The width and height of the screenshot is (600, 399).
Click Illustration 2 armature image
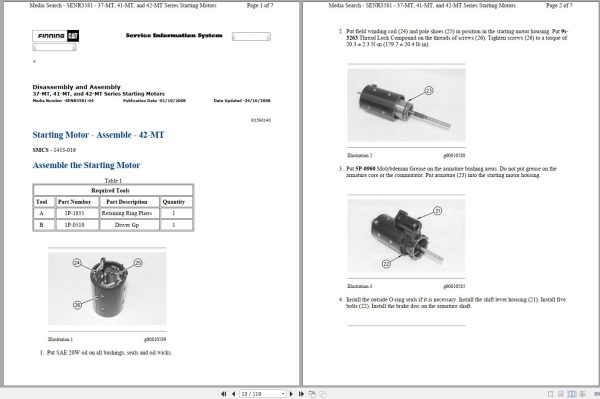pyautogui.click(x=406, y=105)
